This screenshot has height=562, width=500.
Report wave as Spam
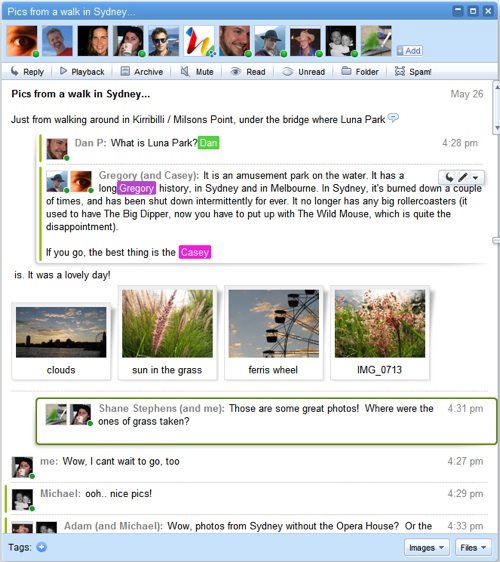(413, 72)
